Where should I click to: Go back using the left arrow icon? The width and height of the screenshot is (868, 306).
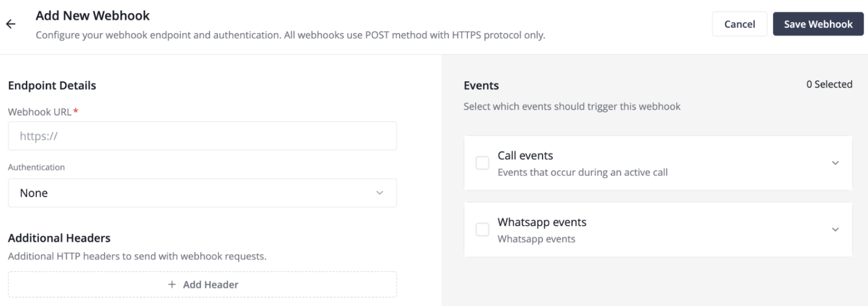pos(11,24)
